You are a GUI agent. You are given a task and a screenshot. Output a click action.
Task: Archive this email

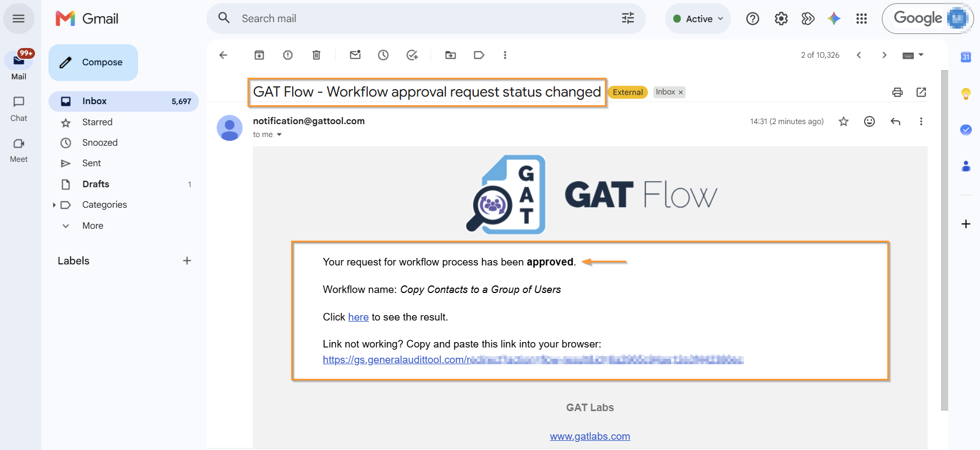pos(259,55)
